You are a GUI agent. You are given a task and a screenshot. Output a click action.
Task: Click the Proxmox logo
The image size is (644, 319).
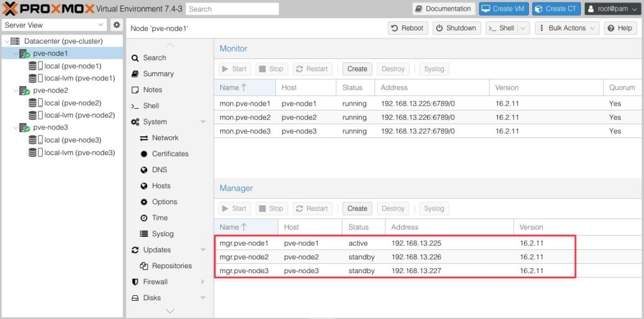(48, 9)
